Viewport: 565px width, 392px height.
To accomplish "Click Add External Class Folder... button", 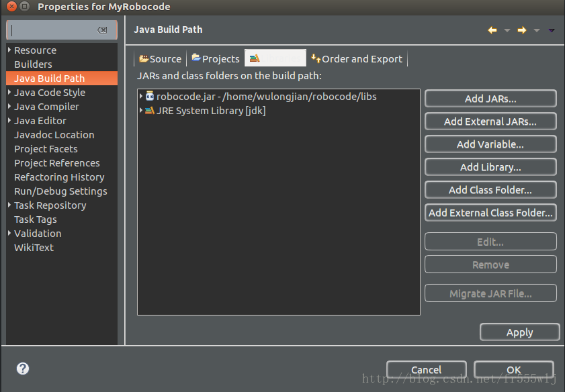I will tap(490, 213).
